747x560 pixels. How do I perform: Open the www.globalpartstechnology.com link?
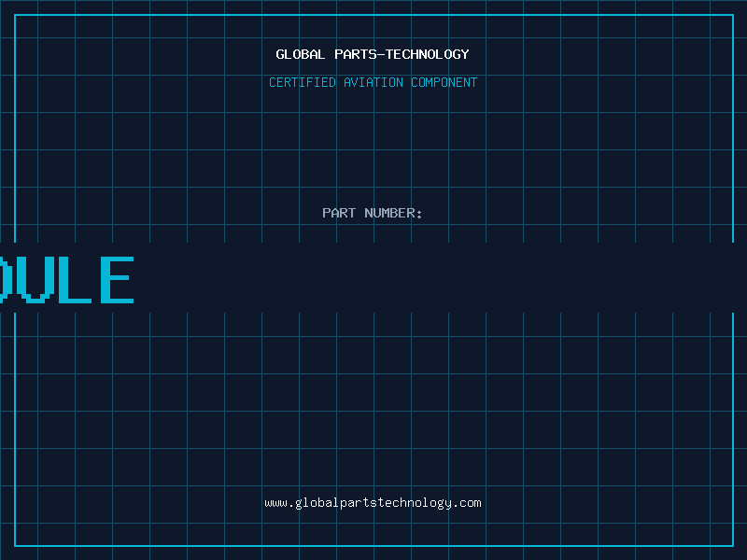tap(373, 503)
